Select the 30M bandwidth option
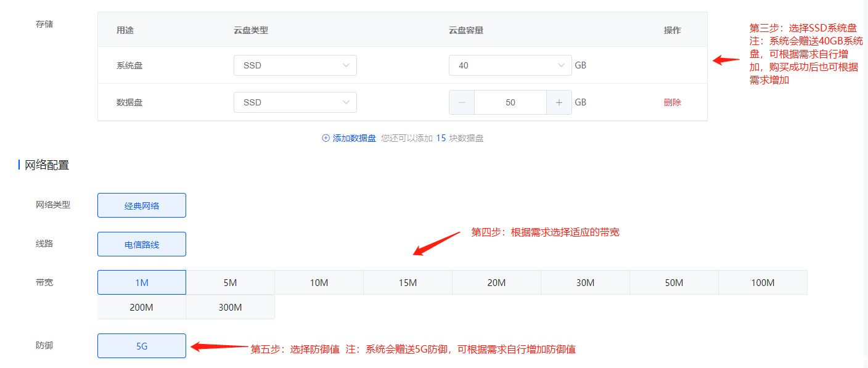This screenshot has height=368, width=868. (585, 282)
